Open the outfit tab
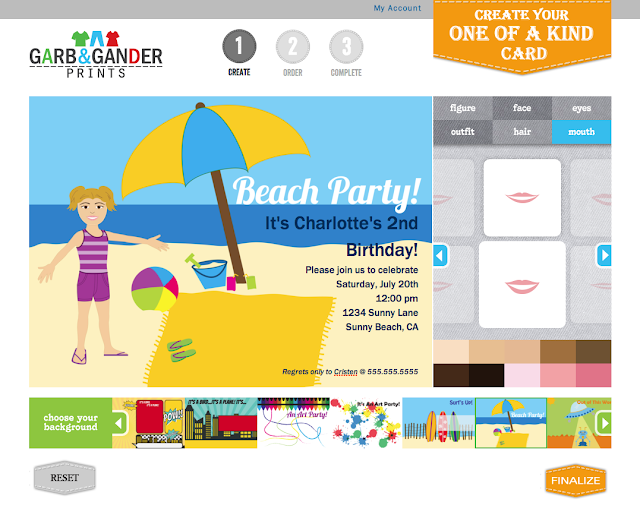Image resolution: width=640 pixels, height=521 pixels. [463, 132]
